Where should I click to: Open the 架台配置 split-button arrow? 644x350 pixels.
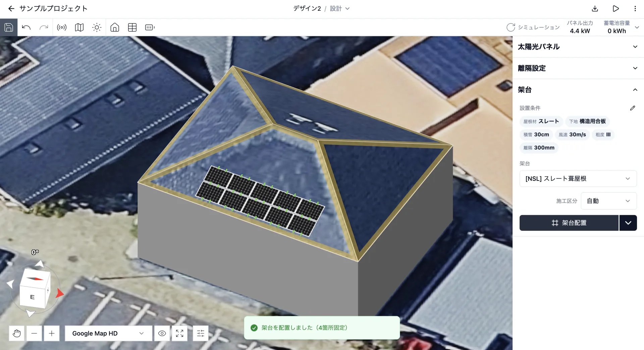click(628, 223)
